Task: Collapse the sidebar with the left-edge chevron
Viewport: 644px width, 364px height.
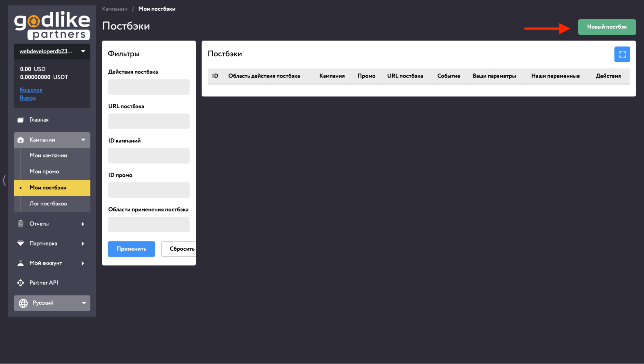Action: (x=4, y=180)
